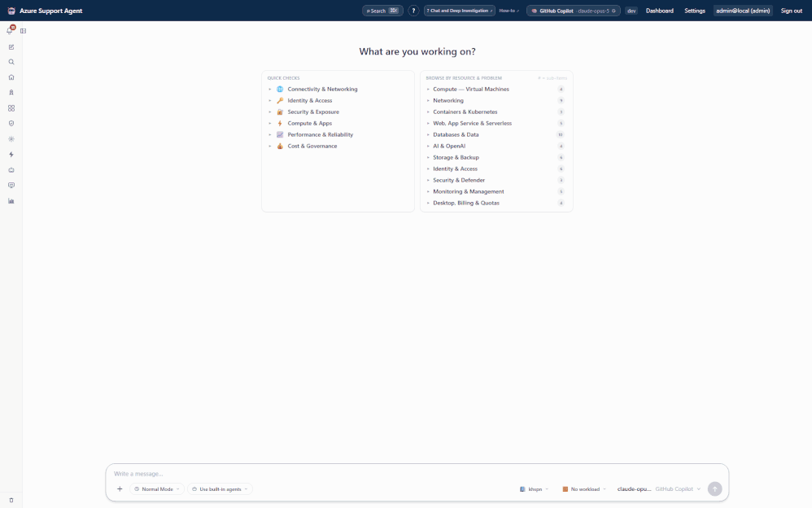Click the Azure Support Agent logo
812x508 pixels.
tap(11, 11)
